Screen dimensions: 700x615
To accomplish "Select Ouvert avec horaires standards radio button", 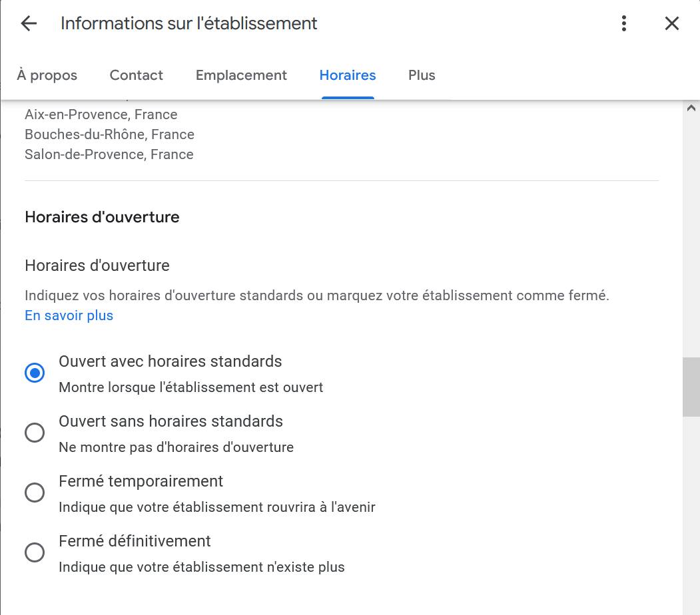I will (35, 373).
